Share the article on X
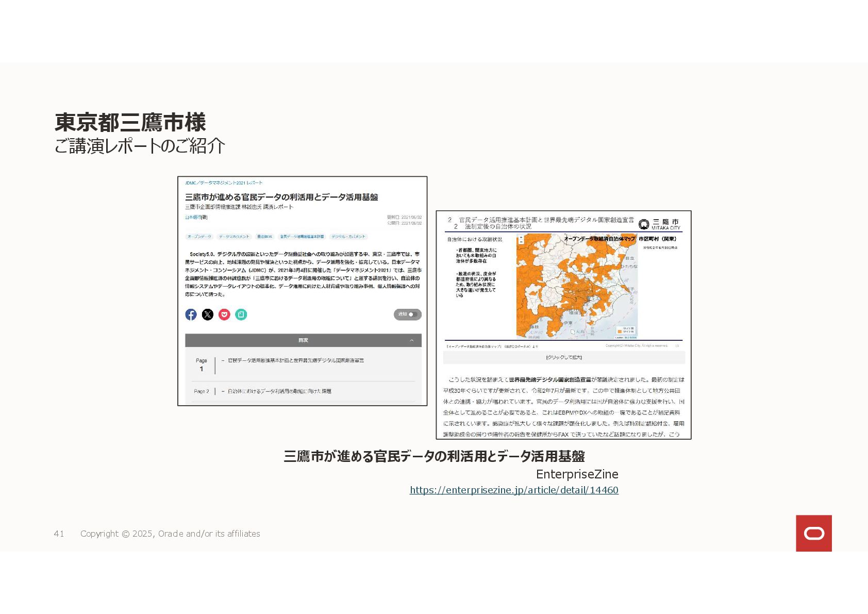The image size is (868, 614). tap(208, 314)
